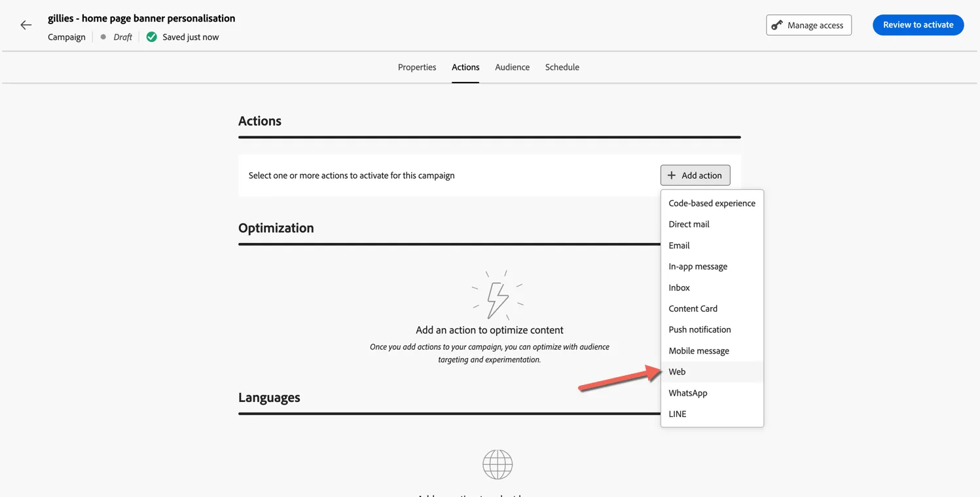Click the globe languages icon
980x497 pixels.
[498, 465]
